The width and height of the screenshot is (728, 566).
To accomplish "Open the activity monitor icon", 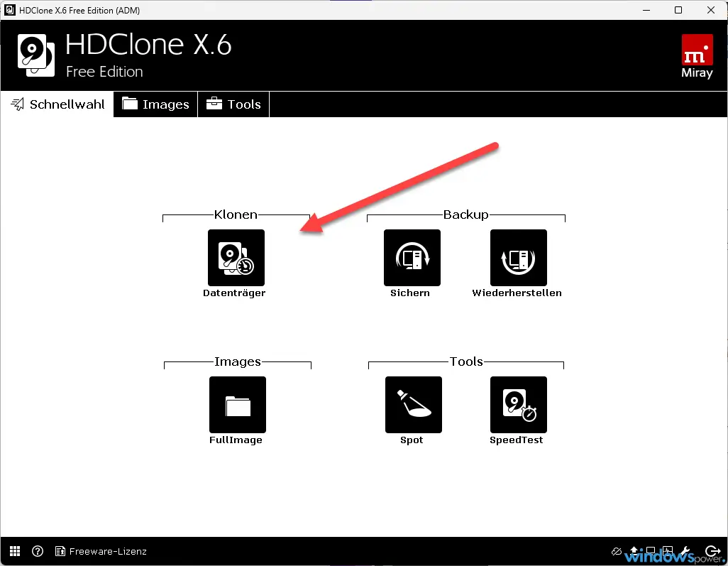I will [668, 550].
